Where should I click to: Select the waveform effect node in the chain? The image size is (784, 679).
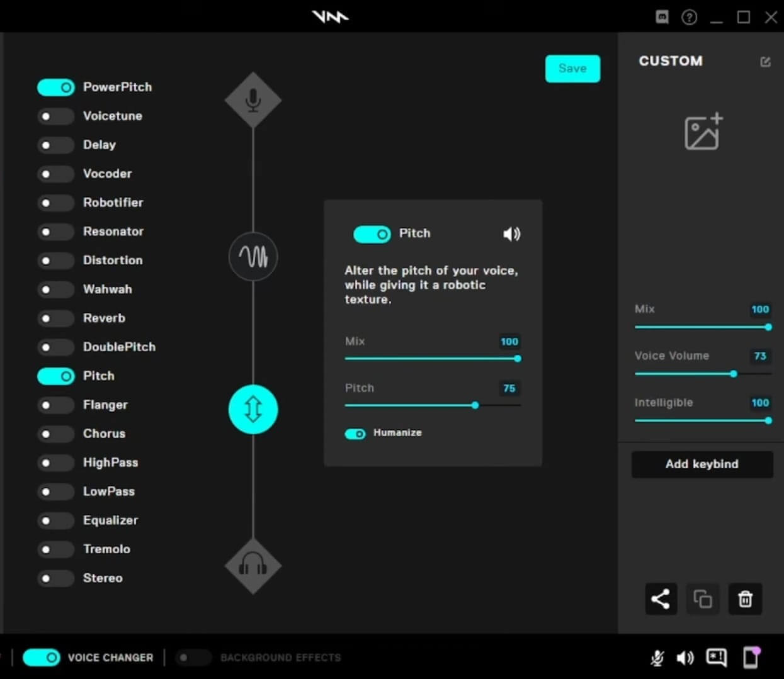(253, 257)
